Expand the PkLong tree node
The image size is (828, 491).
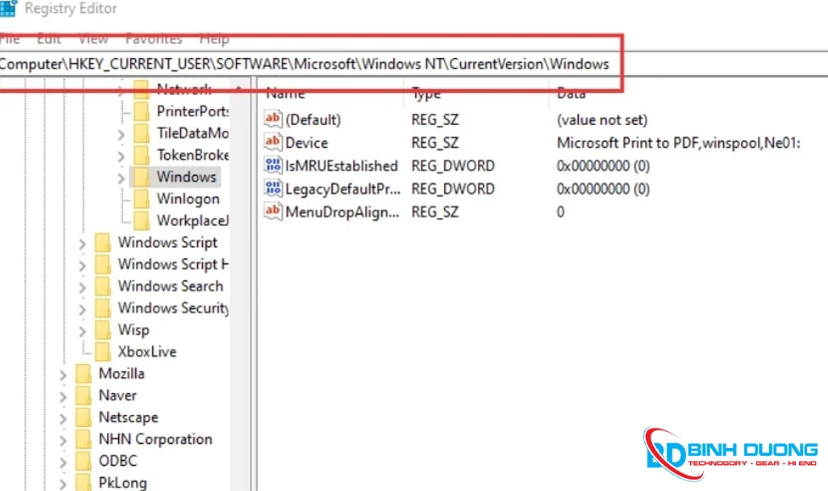pos(63,484)
